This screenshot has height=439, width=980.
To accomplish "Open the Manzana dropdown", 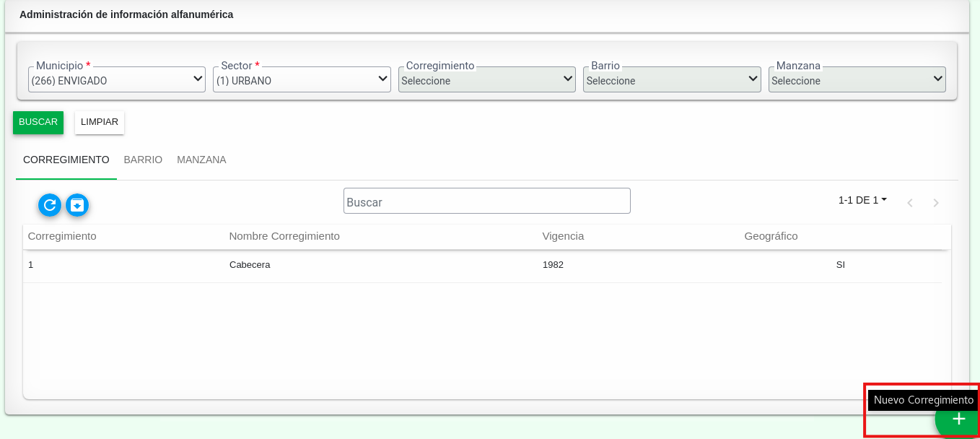I will pyautogui.click(x=857, y=79).
